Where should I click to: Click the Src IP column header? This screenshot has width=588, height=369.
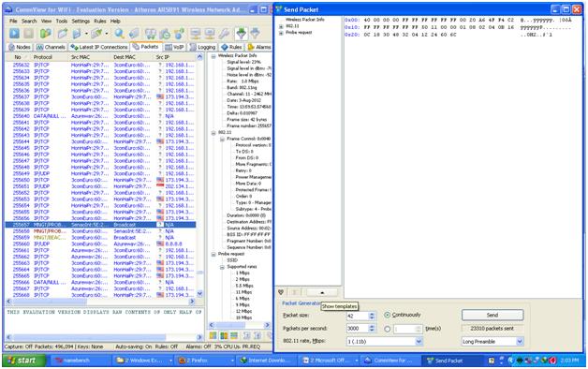coord(175,57)
